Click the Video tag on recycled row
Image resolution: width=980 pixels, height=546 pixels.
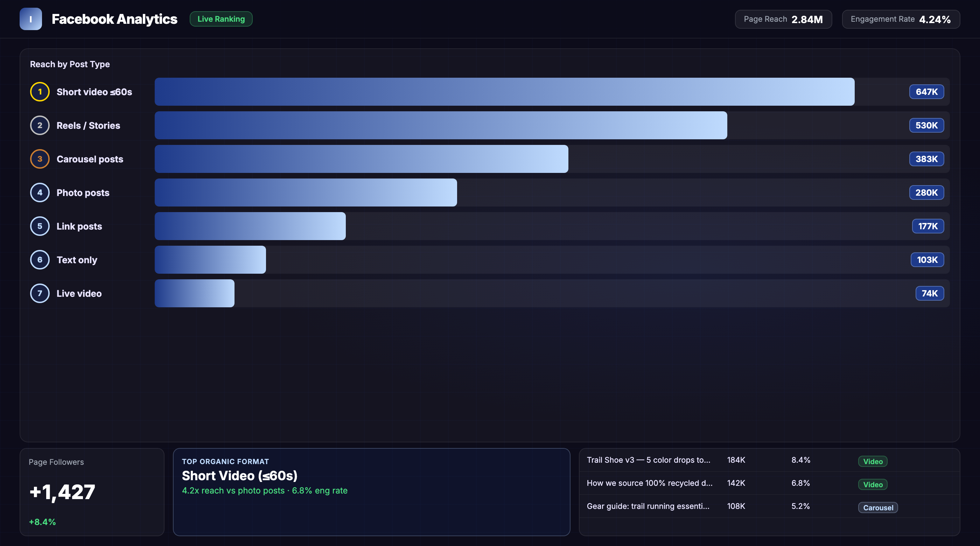[873, 485]
